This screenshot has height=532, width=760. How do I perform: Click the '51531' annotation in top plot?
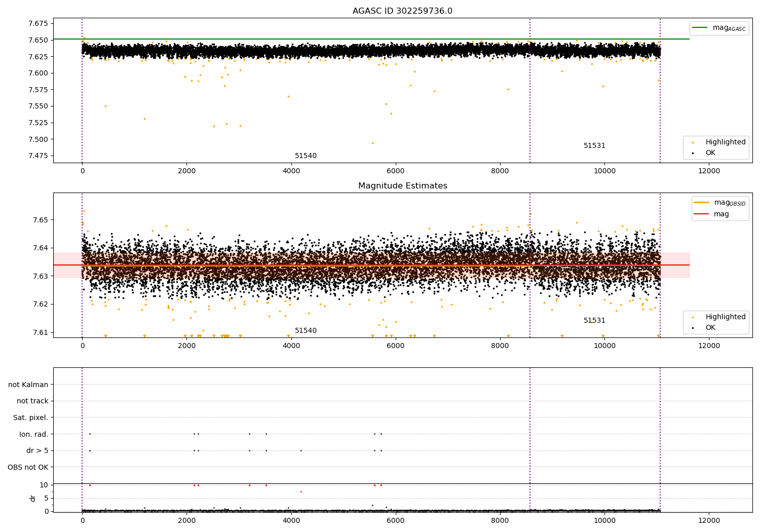tap(594, 146)
